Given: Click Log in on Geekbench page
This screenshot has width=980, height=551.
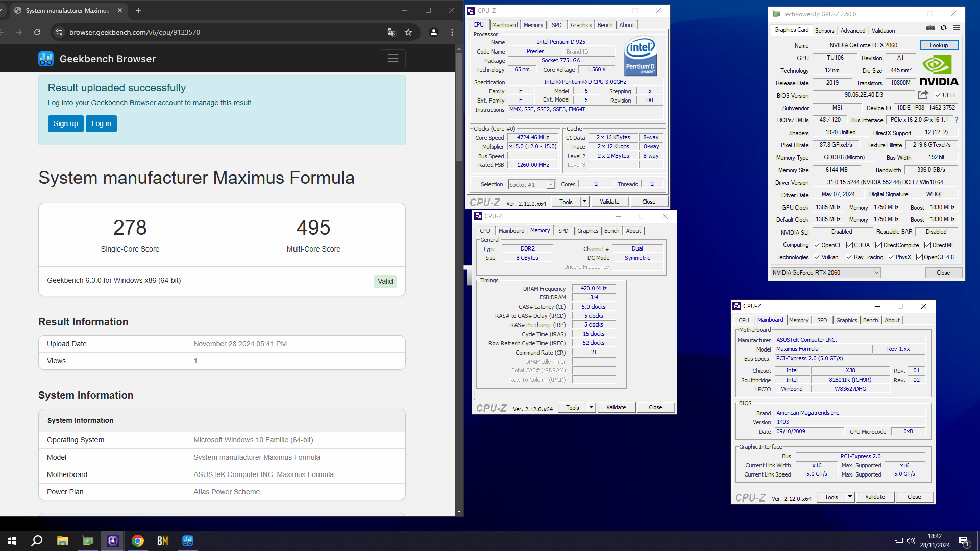Looking at the screenshot, I should 101,123.
